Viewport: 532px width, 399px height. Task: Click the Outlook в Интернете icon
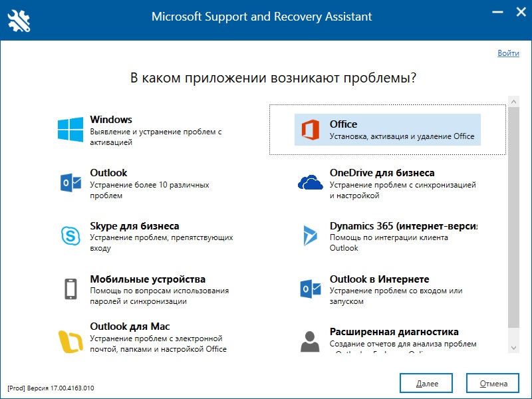(310, 289)
